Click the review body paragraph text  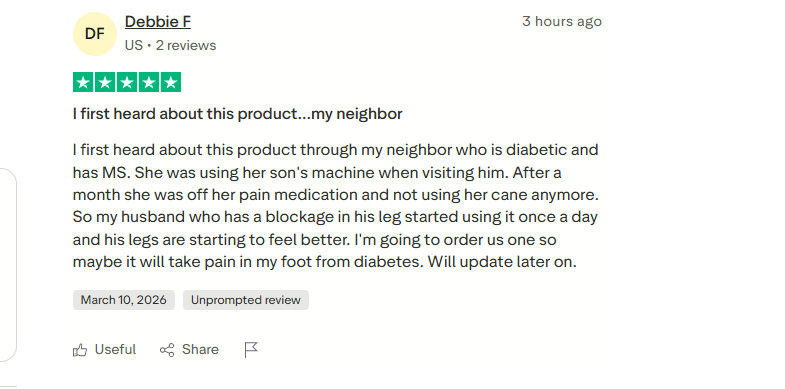pyautogui.click(x=336, y=206)
